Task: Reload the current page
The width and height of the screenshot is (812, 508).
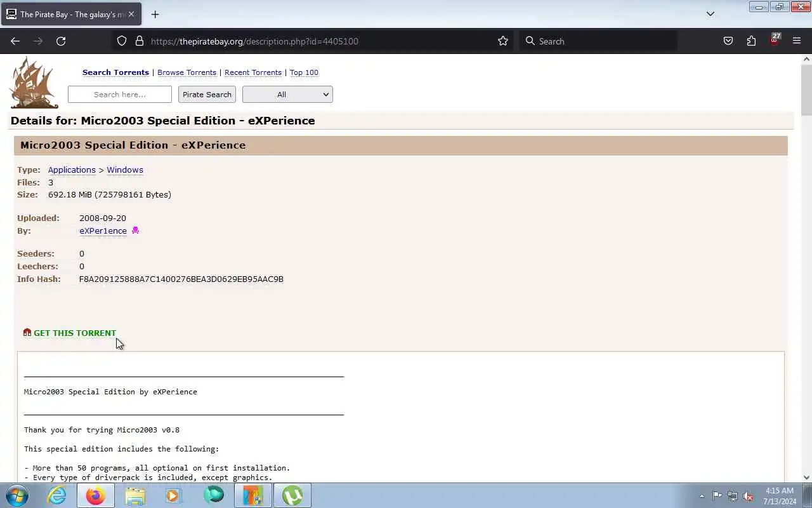Action: [61, 41]
